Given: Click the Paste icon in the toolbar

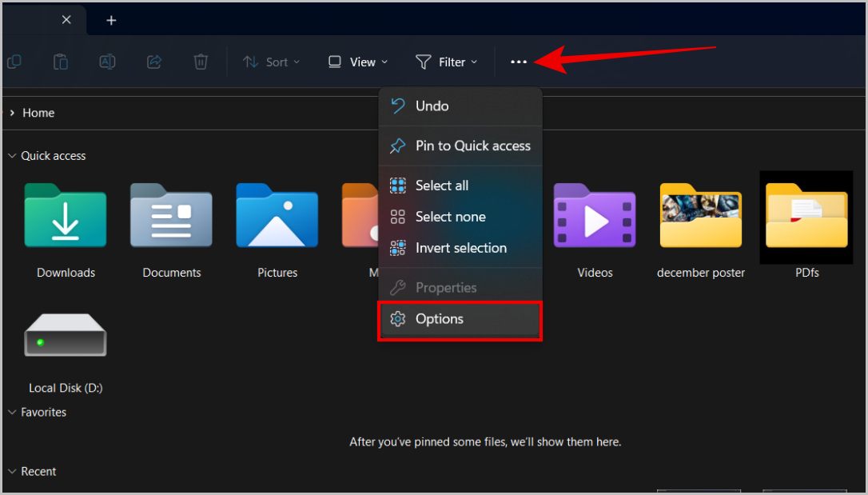Looking at the screenshot, I should 61,62.
